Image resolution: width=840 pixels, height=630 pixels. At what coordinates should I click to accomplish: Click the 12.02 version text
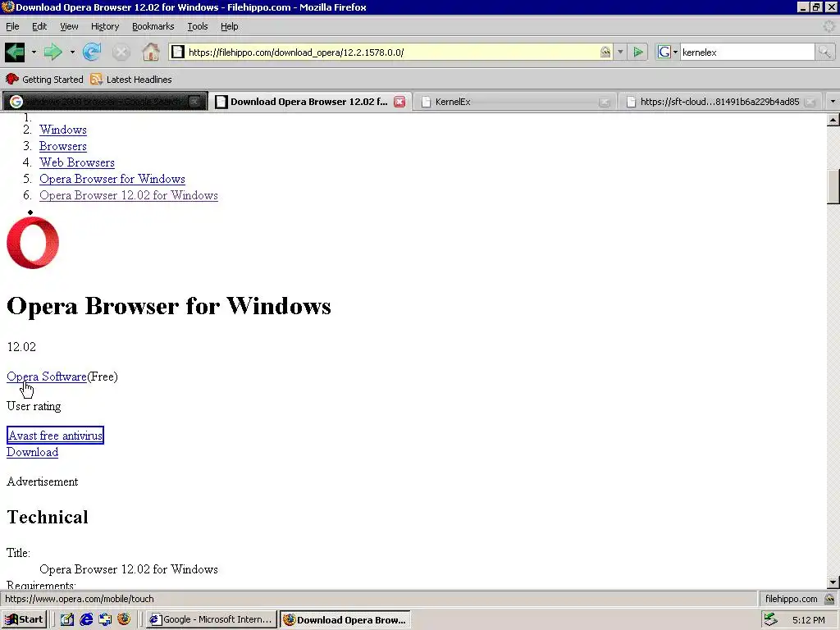[21, 347]
